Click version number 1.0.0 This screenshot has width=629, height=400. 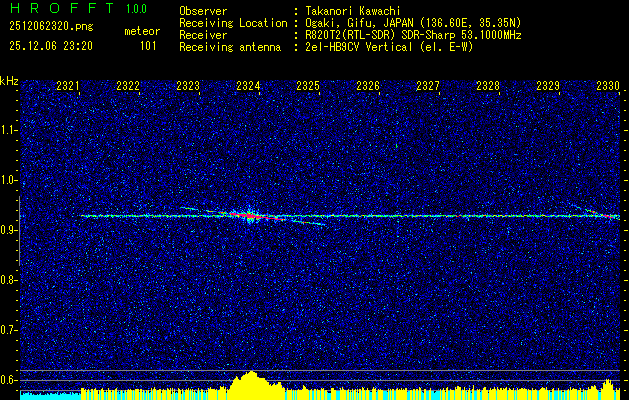pos(136,9)
